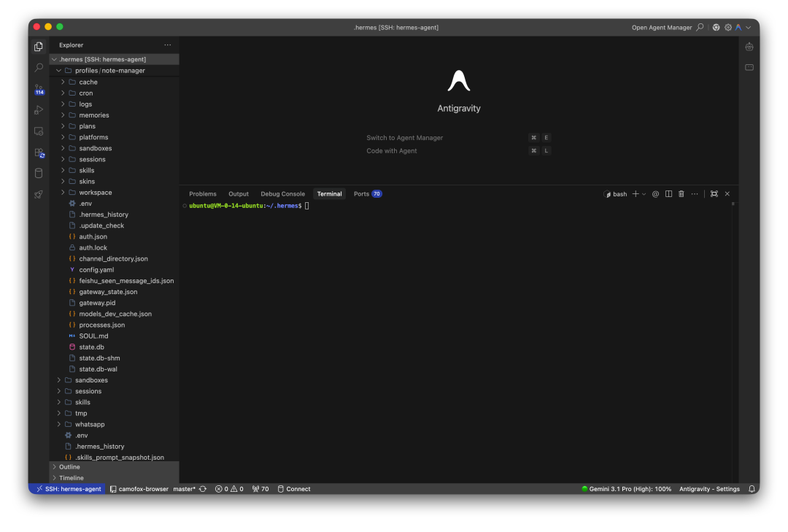Viewport: 788px width, 532px height.
Task: Click the Antigravity logo icon in title bar
Action: (738, 27)
